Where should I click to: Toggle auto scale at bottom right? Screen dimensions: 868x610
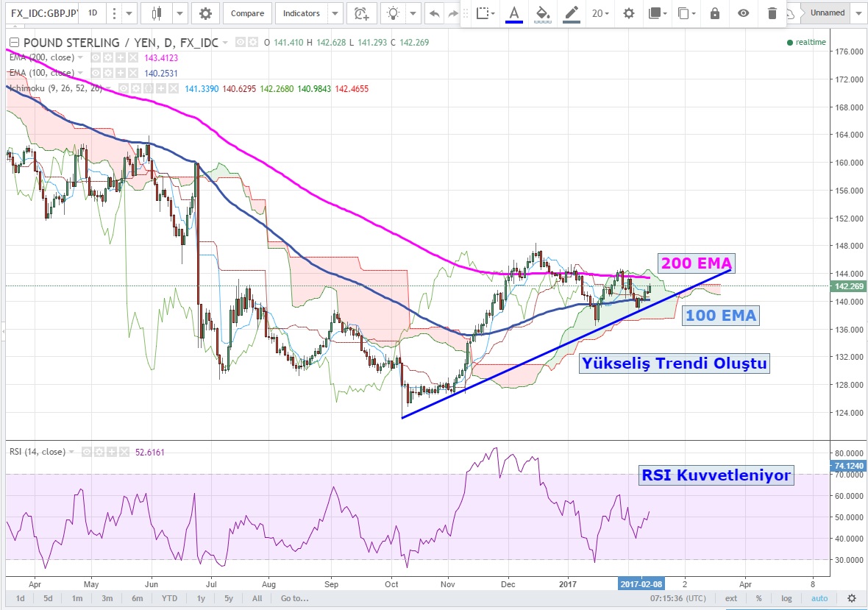pos(819,598)
